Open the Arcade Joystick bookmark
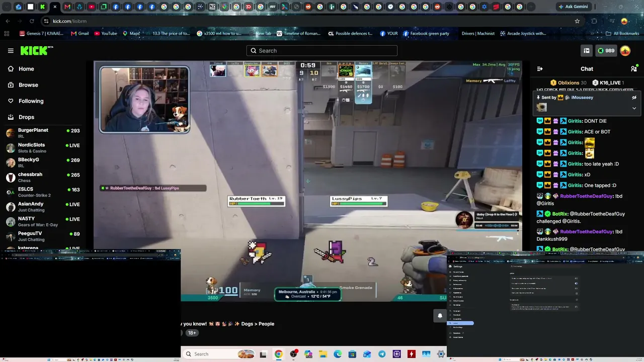The width and height of the screenshot is (644, 362). tap(523, 34)
